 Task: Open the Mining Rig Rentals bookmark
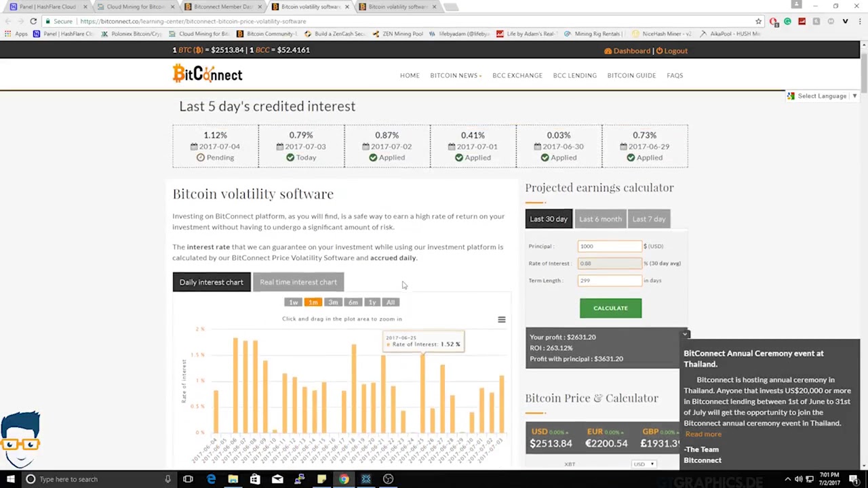592,34
